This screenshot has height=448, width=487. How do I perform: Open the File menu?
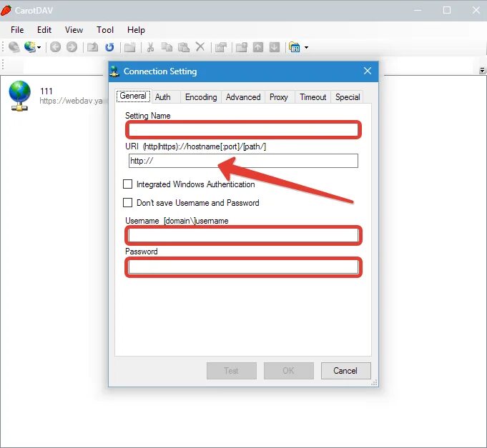tap(17, 30)
